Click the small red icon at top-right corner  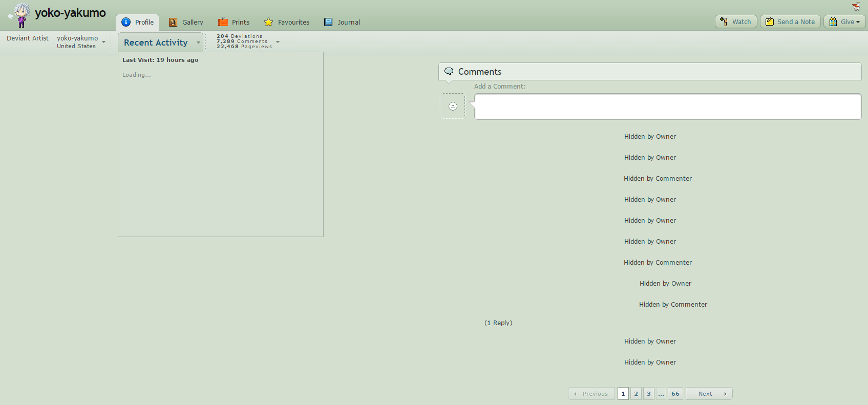[856, 7]
